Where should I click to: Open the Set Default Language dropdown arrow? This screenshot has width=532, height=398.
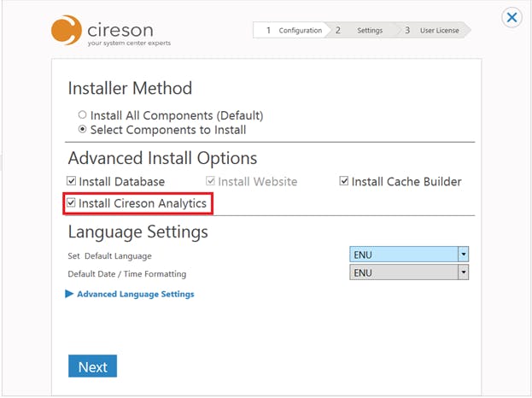(x=464, y=255)
